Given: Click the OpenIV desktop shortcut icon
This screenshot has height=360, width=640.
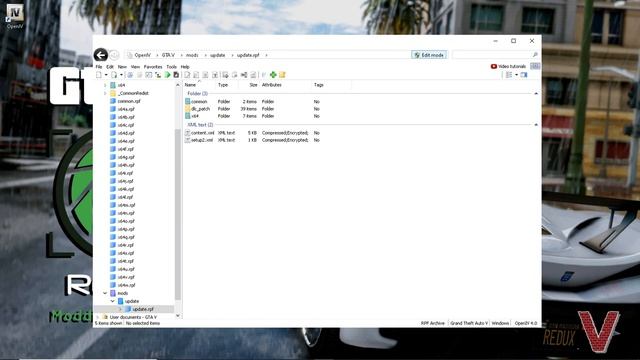Looking at the screenshot, I should [15, 16].
